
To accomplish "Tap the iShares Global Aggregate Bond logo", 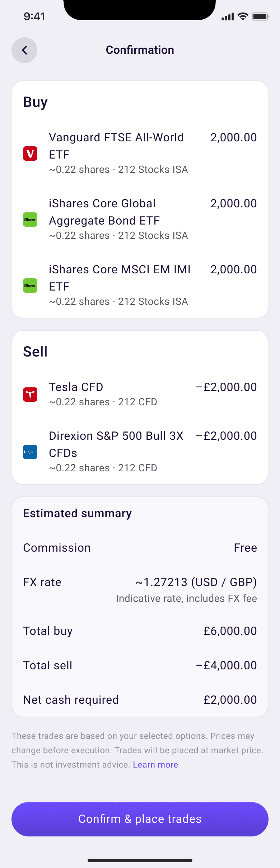I will pyautogui.click(x=30, y=220).
